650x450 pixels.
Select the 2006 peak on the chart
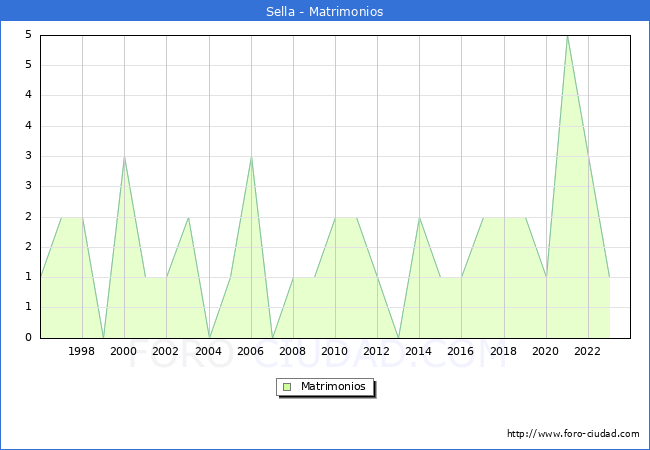coord(251,157)
